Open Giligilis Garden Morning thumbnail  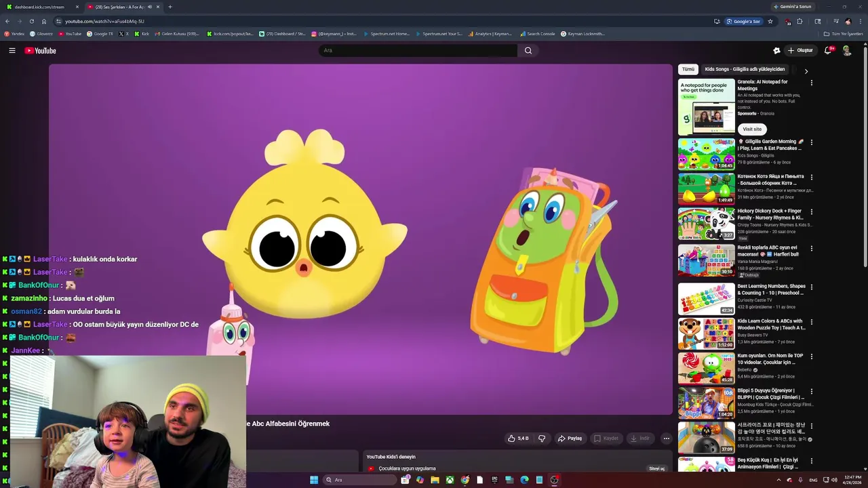click(x=706, y=154)
